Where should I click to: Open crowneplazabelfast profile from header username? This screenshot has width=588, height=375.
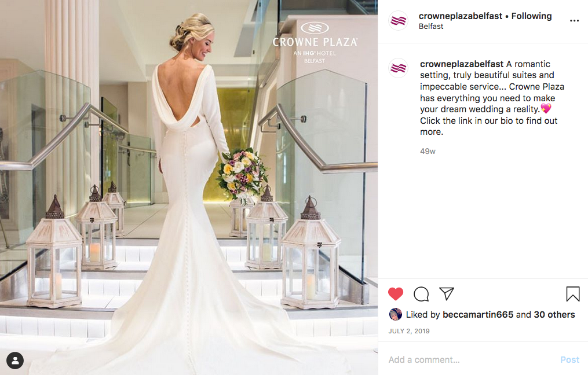click(460, 16)
